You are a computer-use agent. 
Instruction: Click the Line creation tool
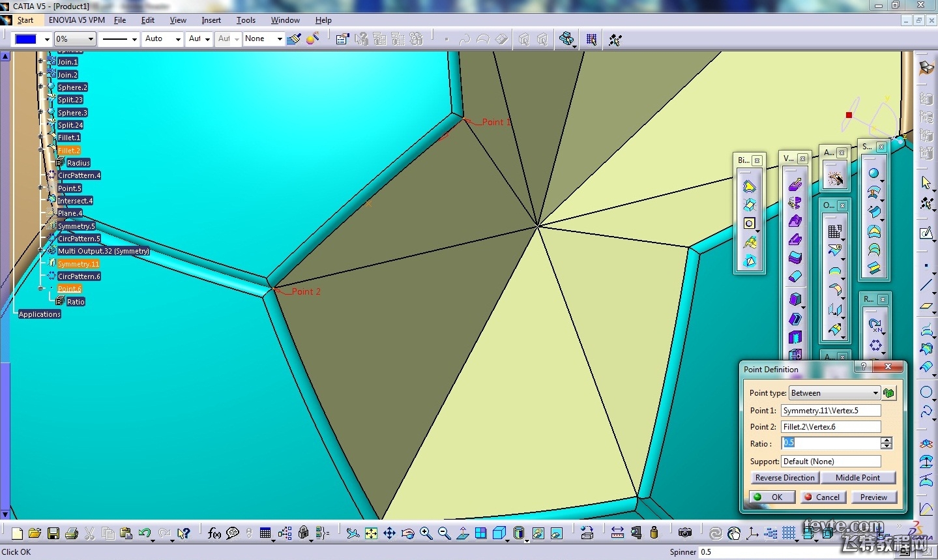(926, 285)
